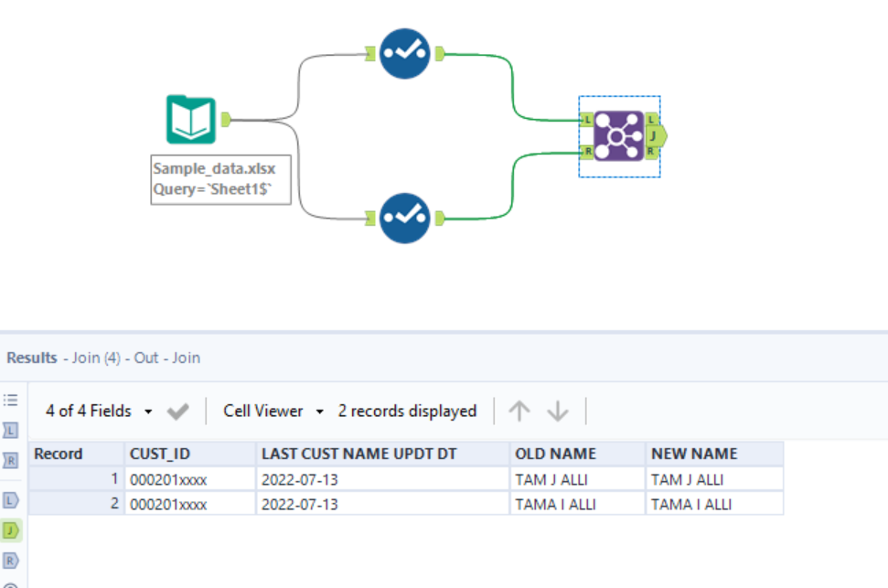The width and height of the screenshot is (888, 588).
Task: Click the lower Select tool node
Action: 403,217
